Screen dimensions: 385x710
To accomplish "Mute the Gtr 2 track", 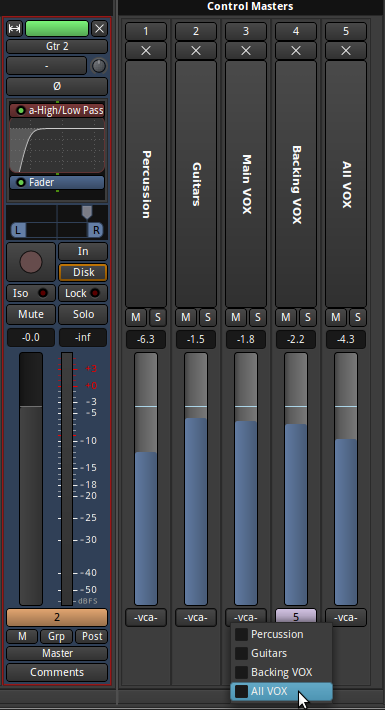I will pos(31,314).
